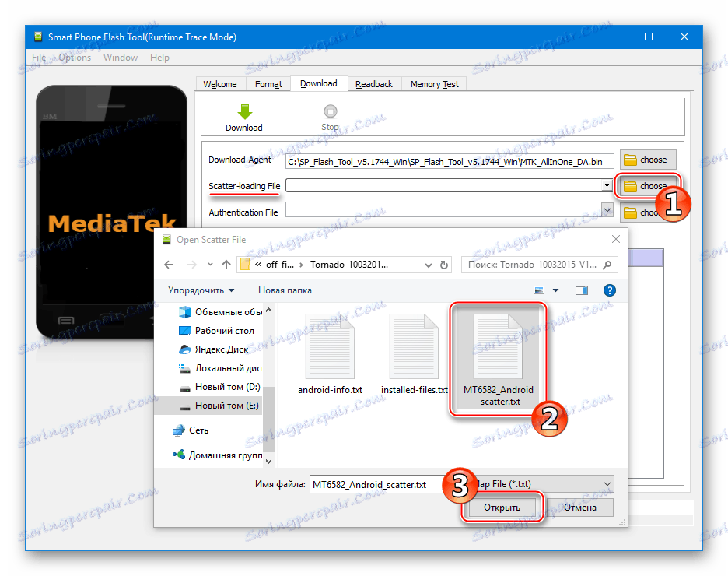Click choose button for Download-Agent

[x=648, y=160]
